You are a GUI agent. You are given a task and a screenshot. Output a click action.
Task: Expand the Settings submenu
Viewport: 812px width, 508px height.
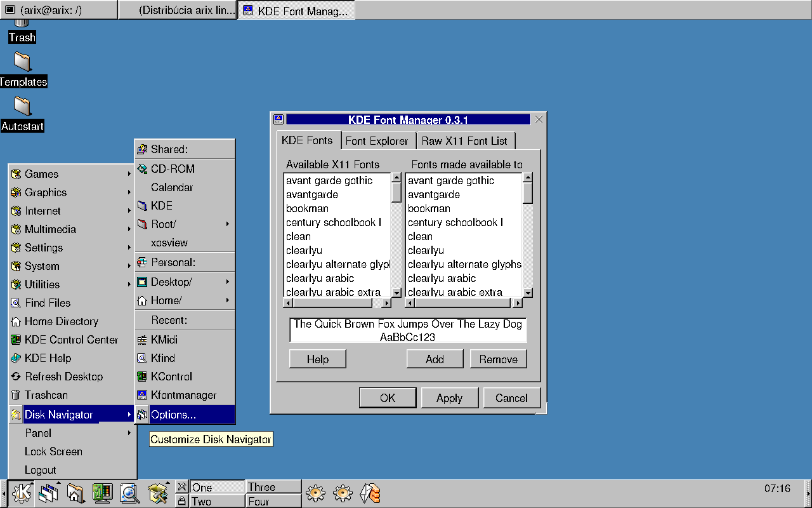click(72, 248)
